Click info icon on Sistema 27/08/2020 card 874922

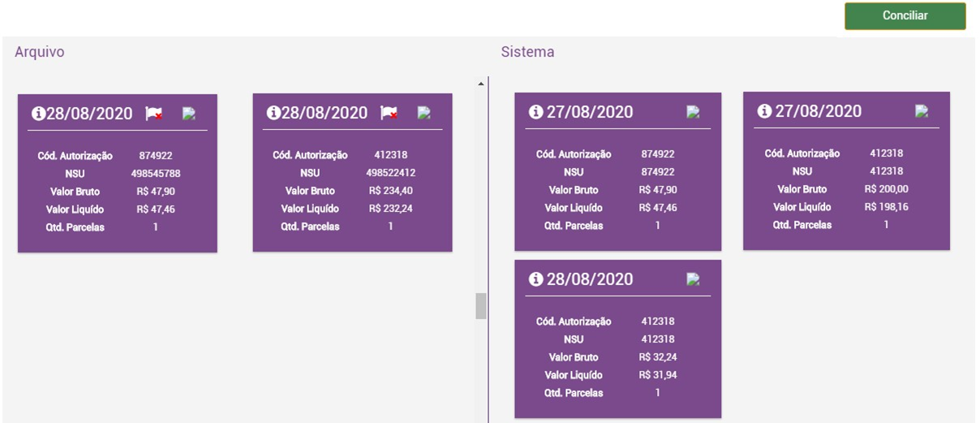[x=535, y=112]
